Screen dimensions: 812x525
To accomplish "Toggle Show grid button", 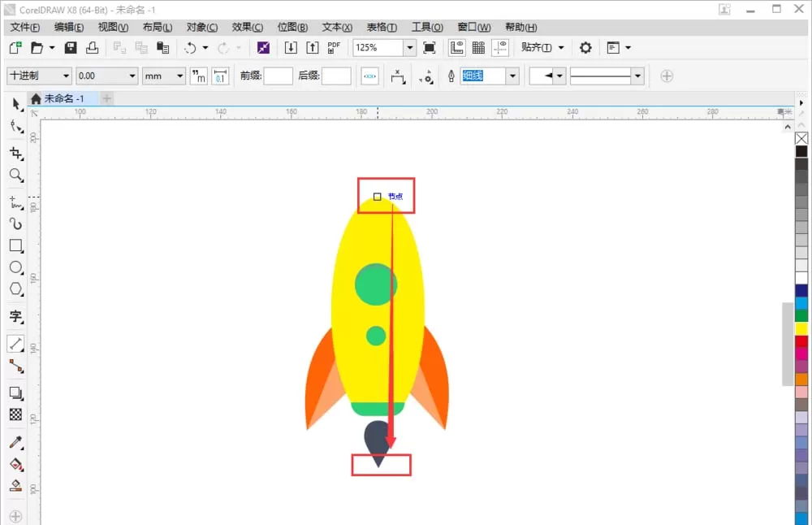I will pyautogui.click(x=478, y=48).
